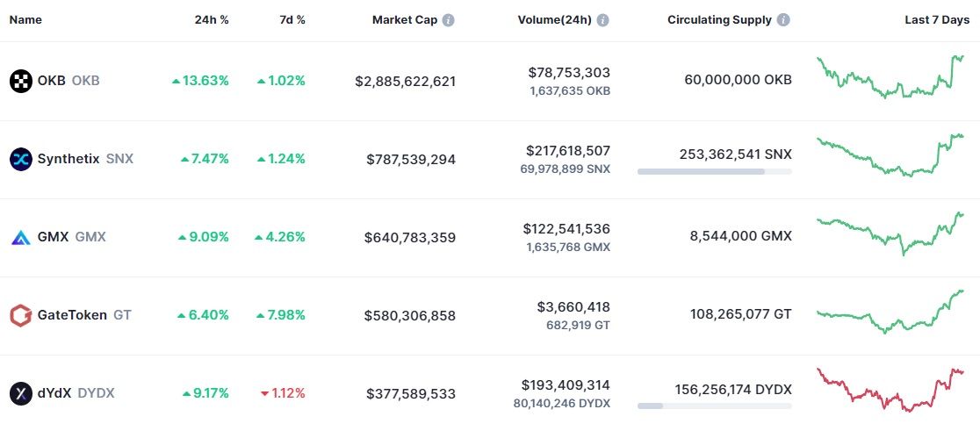Viewport: 980px width, 431px height.
Task: Click the OKB coin logo icon
Action: 20,81
